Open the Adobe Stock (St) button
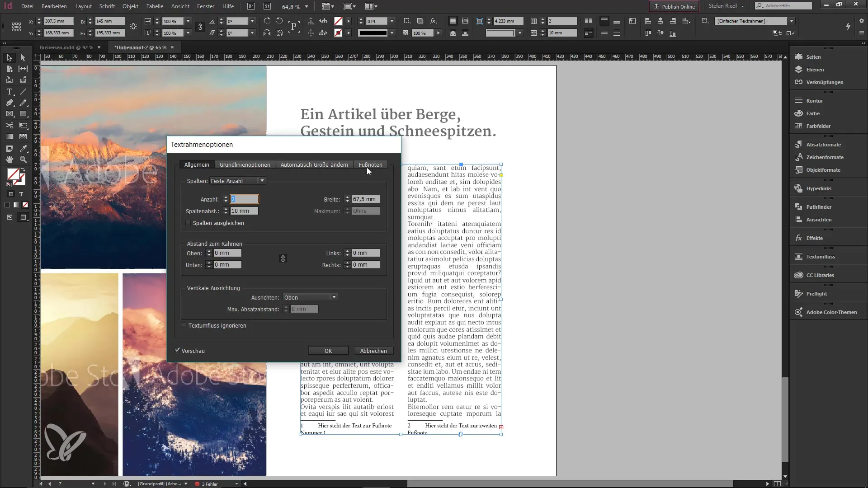The height and width of the screenshot is (488, 868). tap(267, 6)
